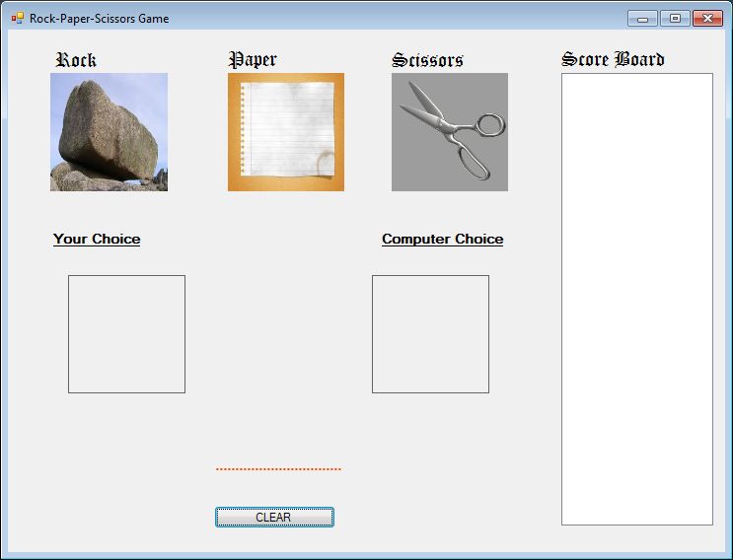
Task: Click the CLEAR button
Action: 274,517
